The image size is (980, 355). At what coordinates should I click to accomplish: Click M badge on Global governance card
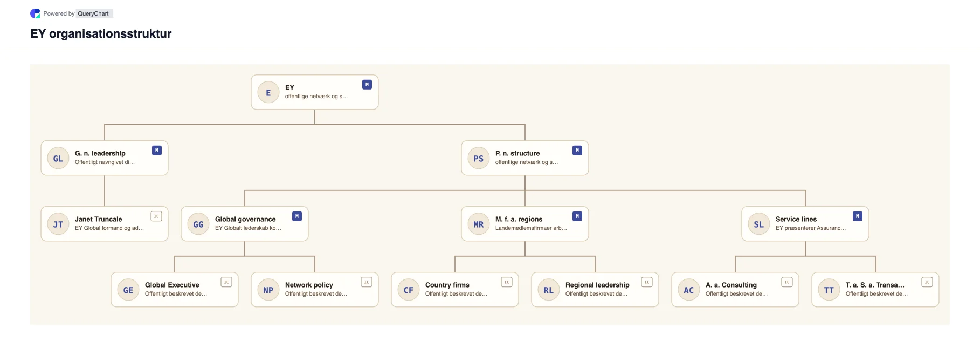coord(297,216)
